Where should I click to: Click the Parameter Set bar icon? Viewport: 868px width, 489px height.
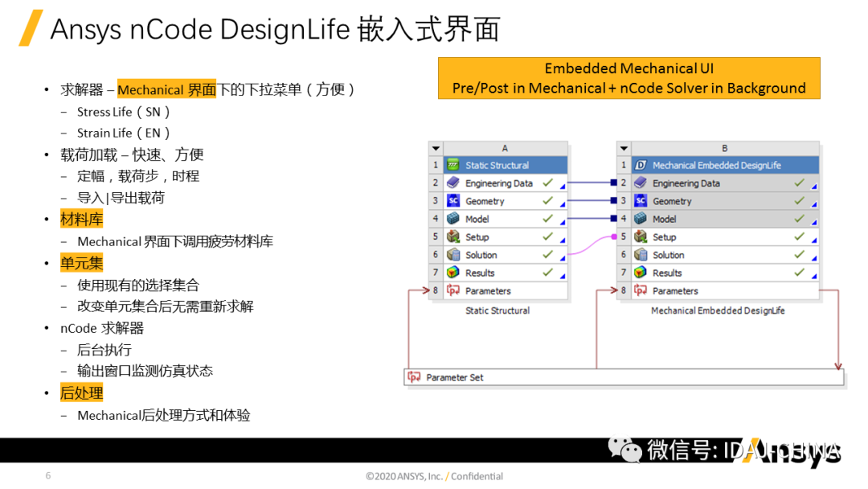click(414, 377)
